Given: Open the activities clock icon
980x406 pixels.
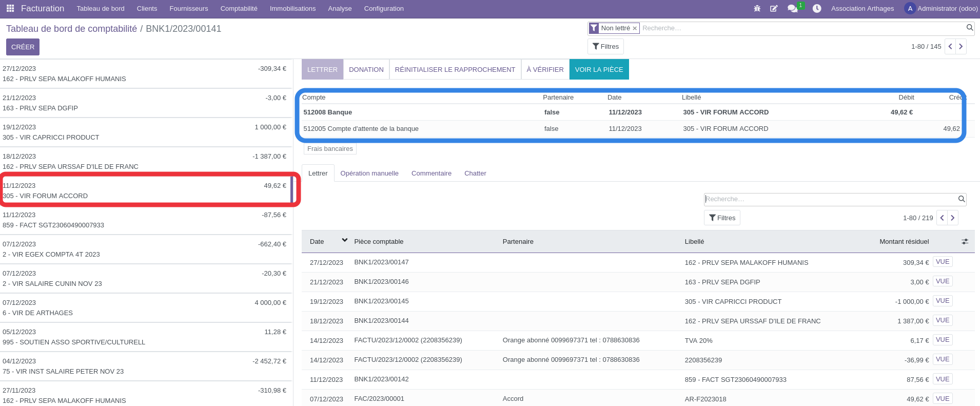Looking at the screenshot, I should click(x=817, y=8).
